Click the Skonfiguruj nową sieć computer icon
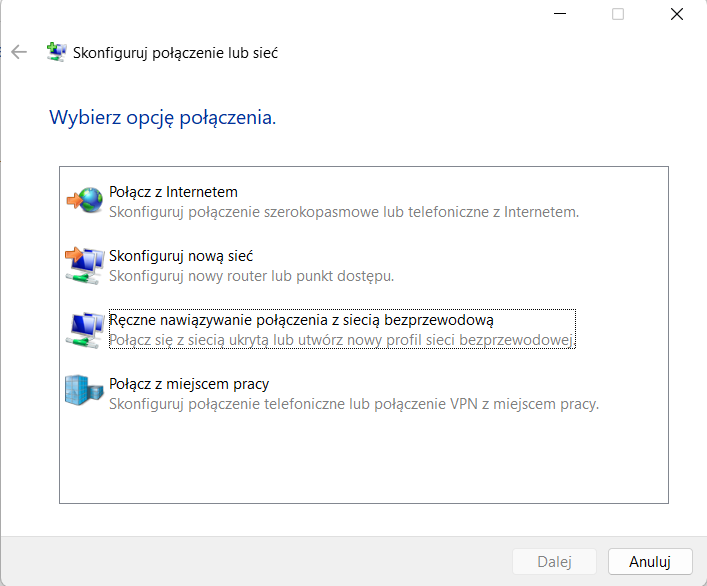This screenshot has width=707, height=586. (84, 266)
